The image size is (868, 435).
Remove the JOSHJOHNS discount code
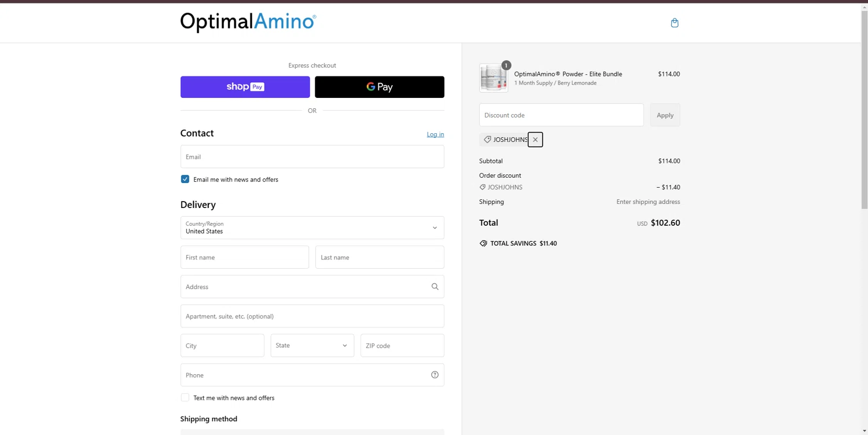point(535,140)
